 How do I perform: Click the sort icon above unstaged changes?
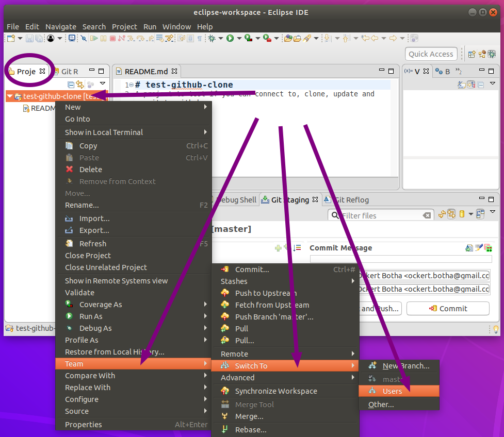[x=297, y=247]
